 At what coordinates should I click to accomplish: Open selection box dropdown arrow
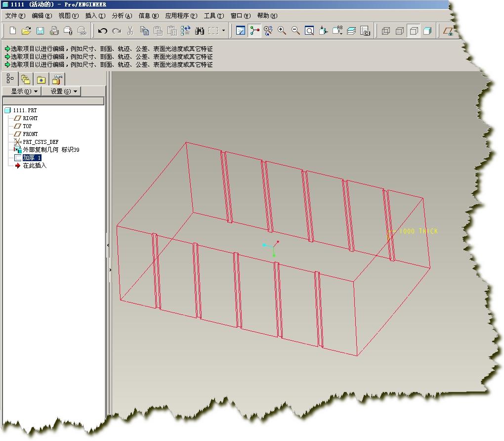[223, 31]
